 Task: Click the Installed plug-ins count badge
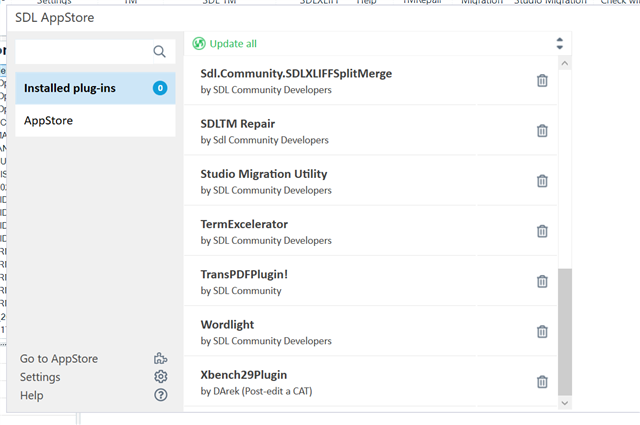(160, 88)
